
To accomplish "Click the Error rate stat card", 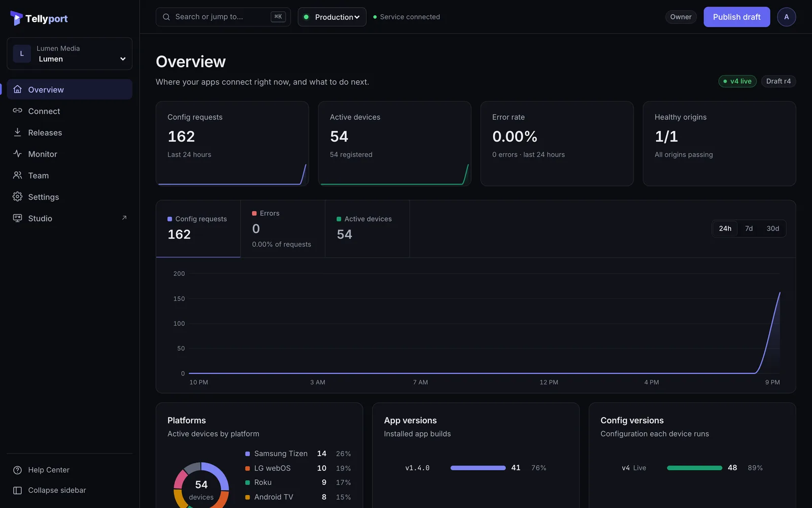I will coord(557,144).
